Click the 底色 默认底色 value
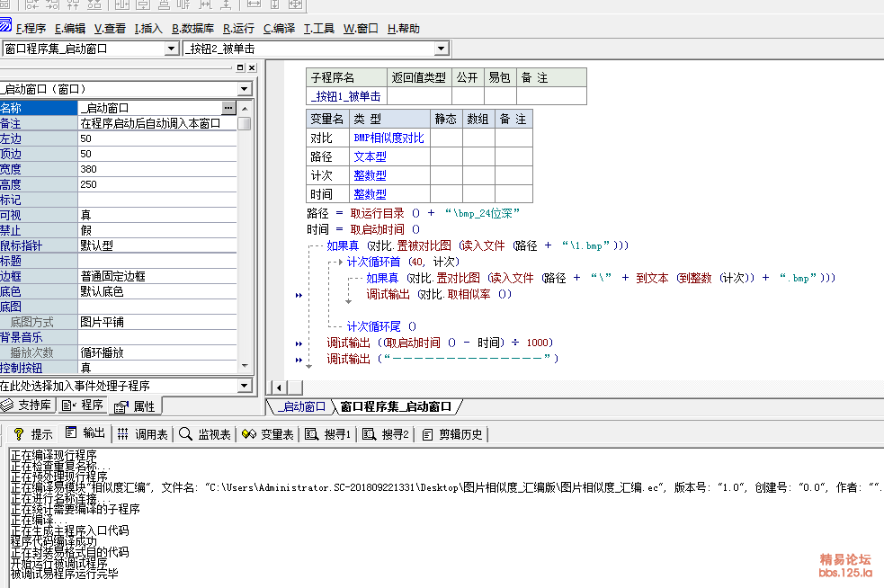 (157, 291)
